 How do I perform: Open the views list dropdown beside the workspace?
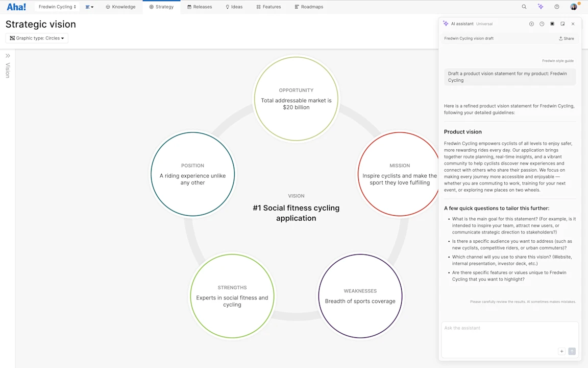pyautogui.click(x=89, y=7)
